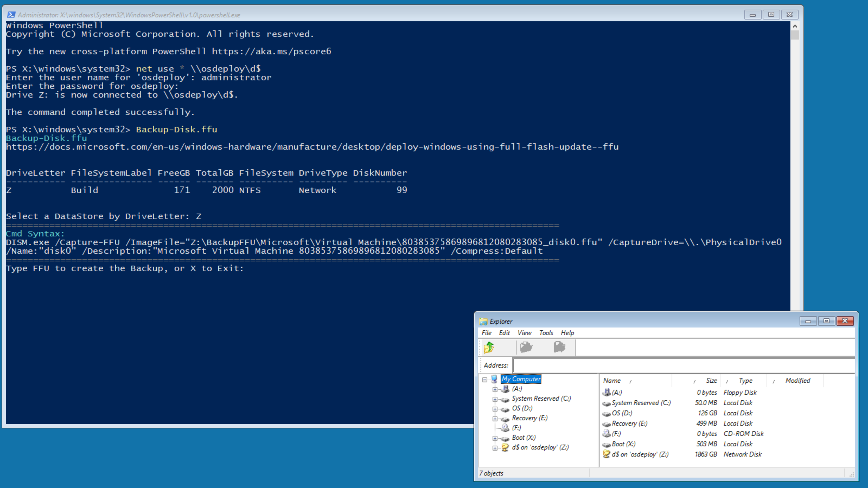Click the Boot (X:) drive icon in the tree

505,438
